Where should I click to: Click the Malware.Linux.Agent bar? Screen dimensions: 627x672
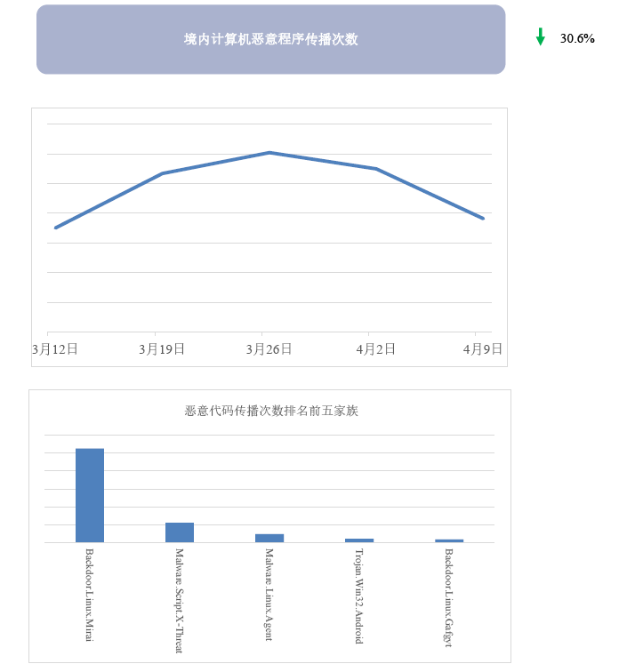click(269, 539)
